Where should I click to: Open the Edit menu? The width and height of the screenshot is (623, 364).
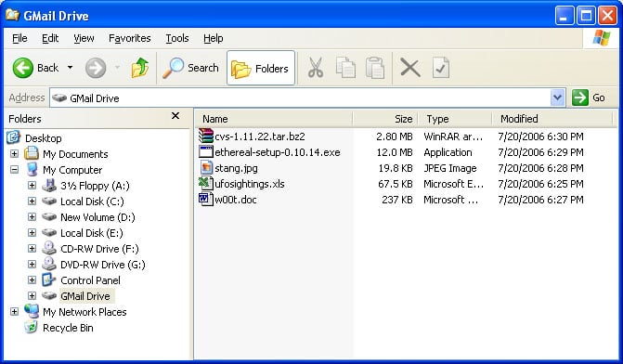(50, 38)
